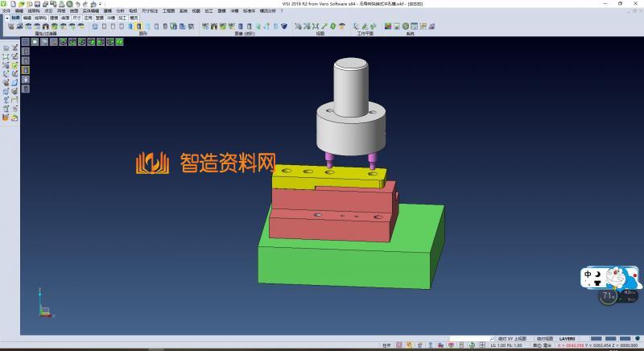Click the four-pane viewport layout icon
644x351 pixels.
(26, 42)
